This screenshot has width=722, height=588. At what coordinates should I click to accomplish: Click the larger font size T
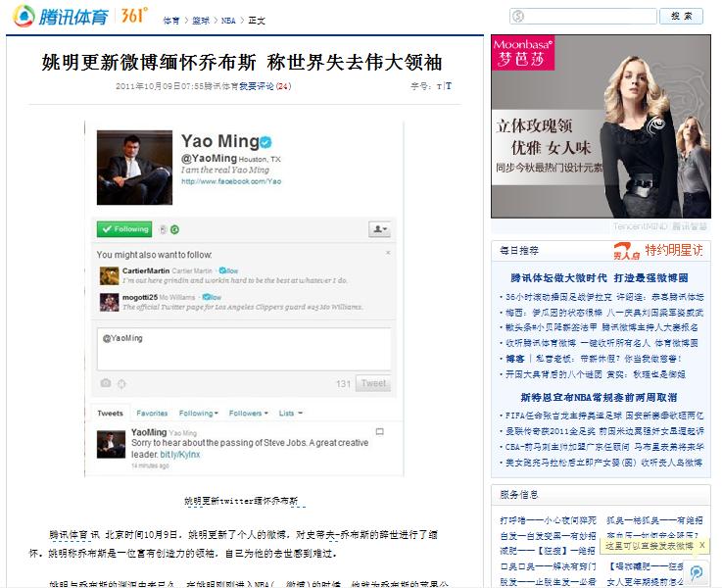coord(449,86)
